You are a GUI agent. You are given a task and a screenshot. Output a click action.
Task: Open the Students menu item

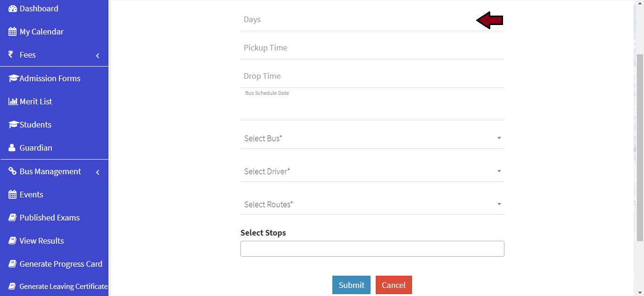pos(35,125)
